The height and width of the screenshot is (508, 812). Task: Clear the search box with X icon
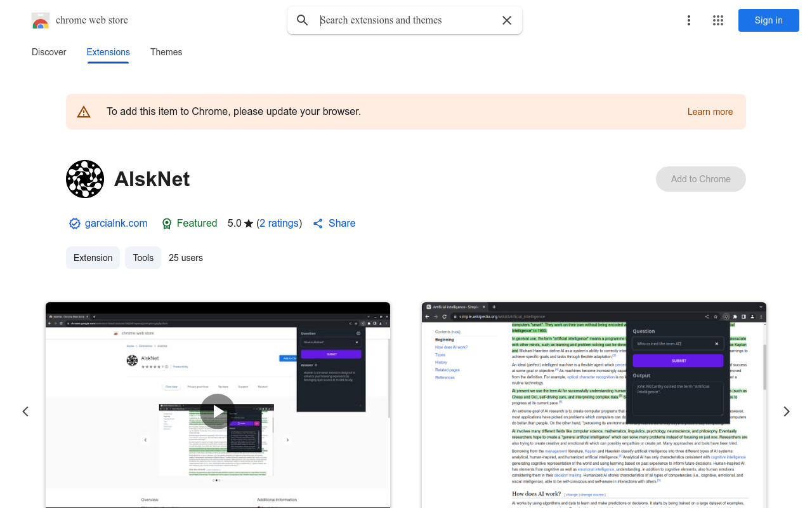click(507, 20)
